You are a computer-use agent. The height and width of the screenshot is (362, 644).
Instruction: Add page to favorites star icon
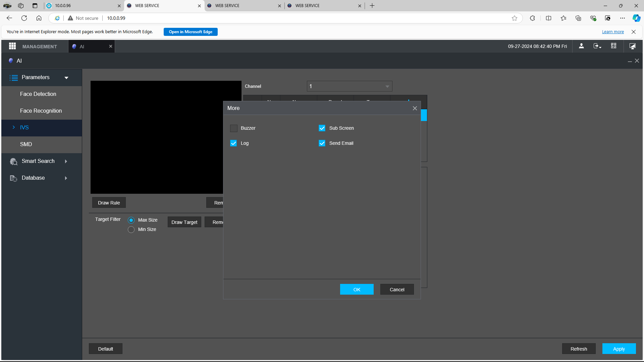[x=515, y=18]
